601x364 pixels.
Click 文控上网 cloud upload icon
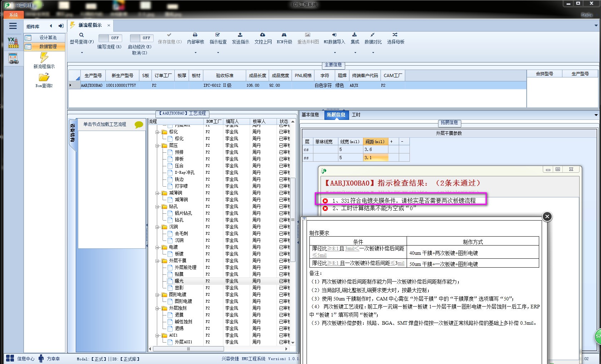tap(263, 35)
